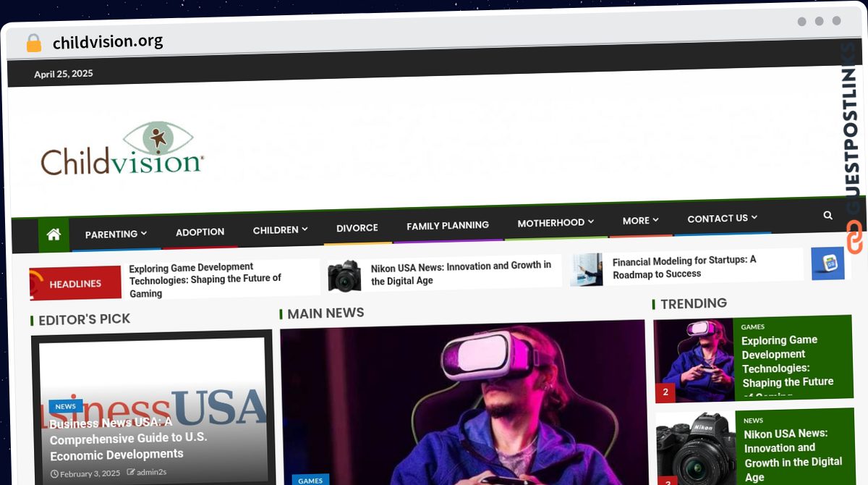
Task: Open the Motherhood menu item
Action: coord(551,223)
